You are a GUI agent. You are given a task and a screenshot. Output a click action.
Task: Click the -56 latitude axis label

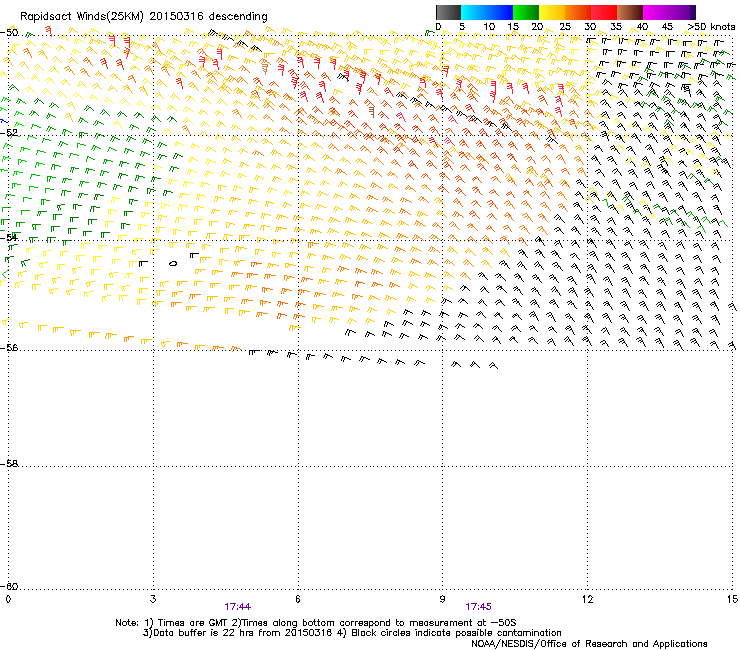tap(9, 347)
